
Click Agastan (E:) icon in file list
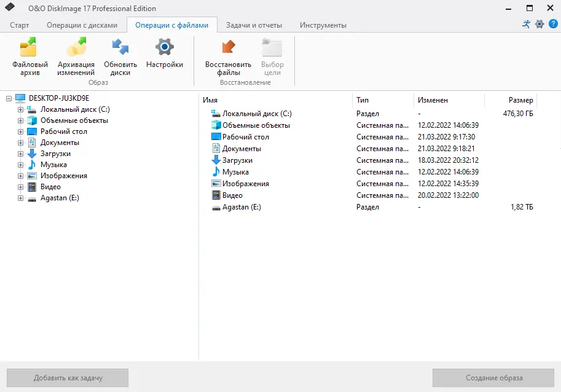point(216,208)
